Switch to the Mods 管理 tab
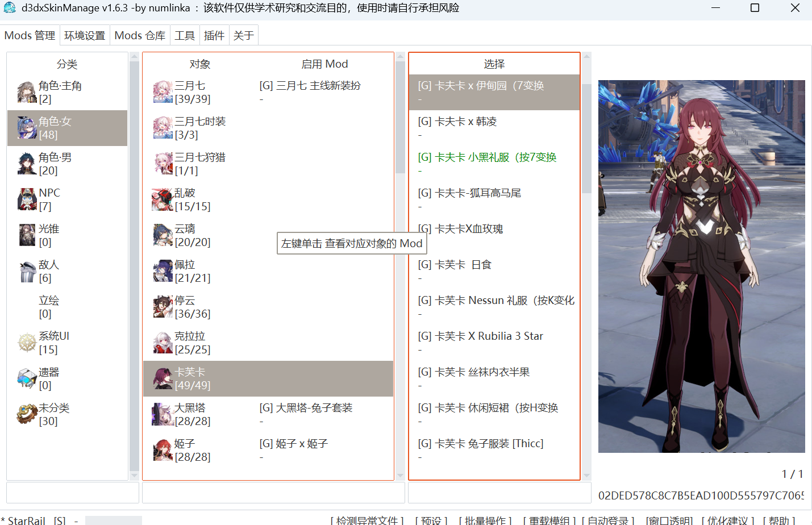This screenshot has height=525, width=812. 30,35
